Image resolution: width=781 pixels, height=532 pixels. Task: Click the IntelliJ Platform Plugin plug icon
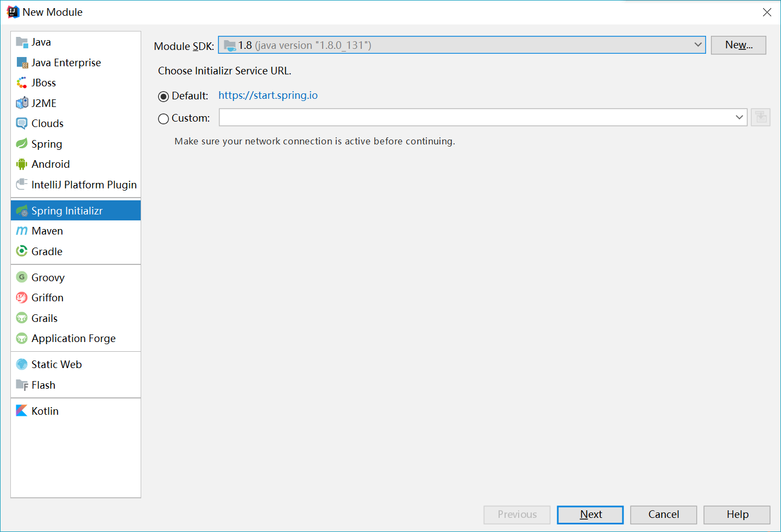tap(22, 185)
